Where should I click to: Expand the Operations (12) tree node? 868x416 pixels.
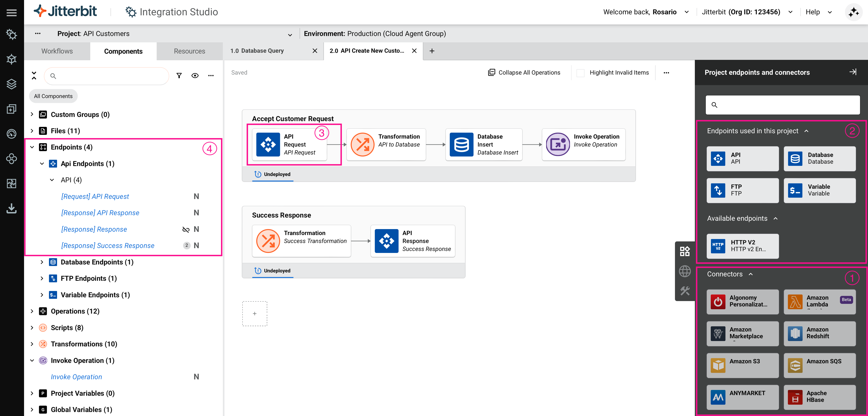pos(32,311)
